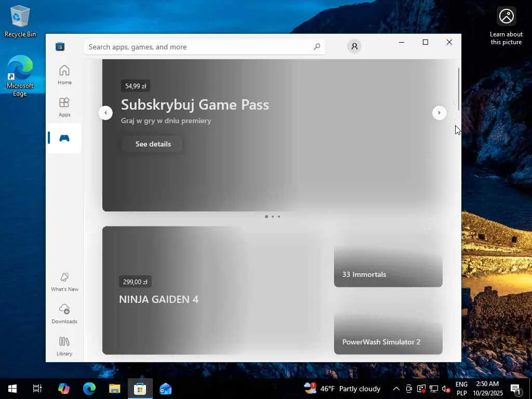The image size is (532, 399).
Task: Open the Recycle Bin desktop icon
Action: click(20, 21)
